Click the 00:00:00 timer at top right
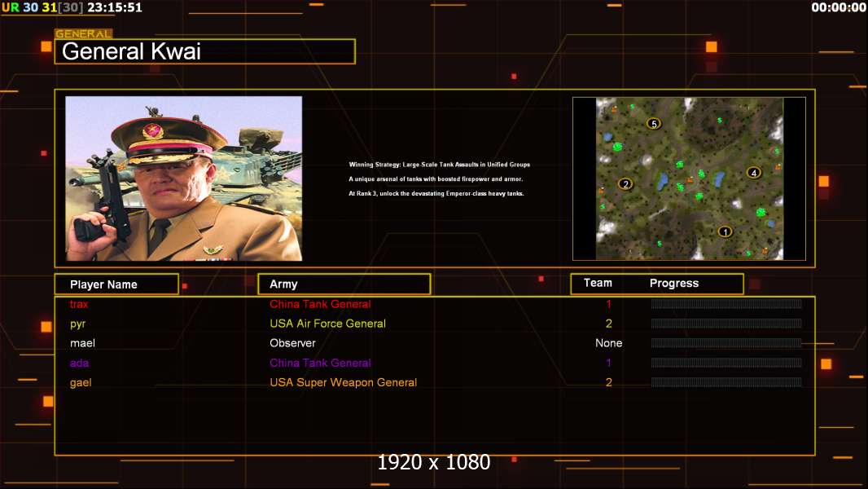Screen dimensions: 868x489 838,7
